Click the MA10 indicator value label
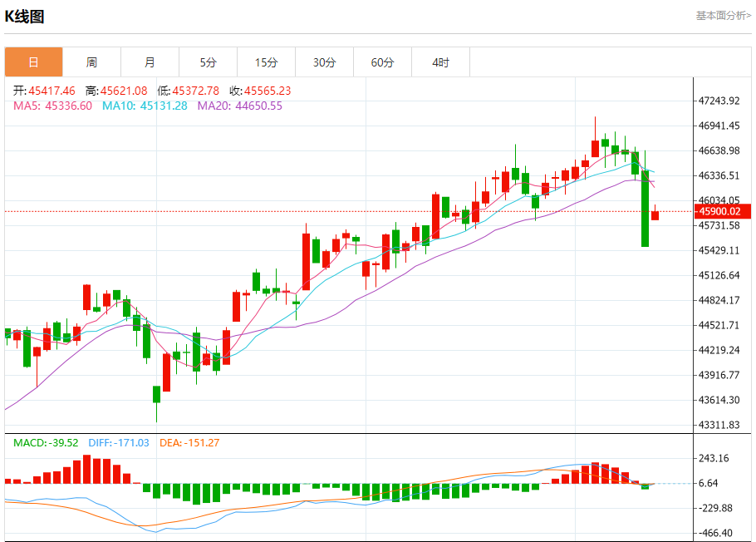756x542 pixels. (x=145, y=106)
